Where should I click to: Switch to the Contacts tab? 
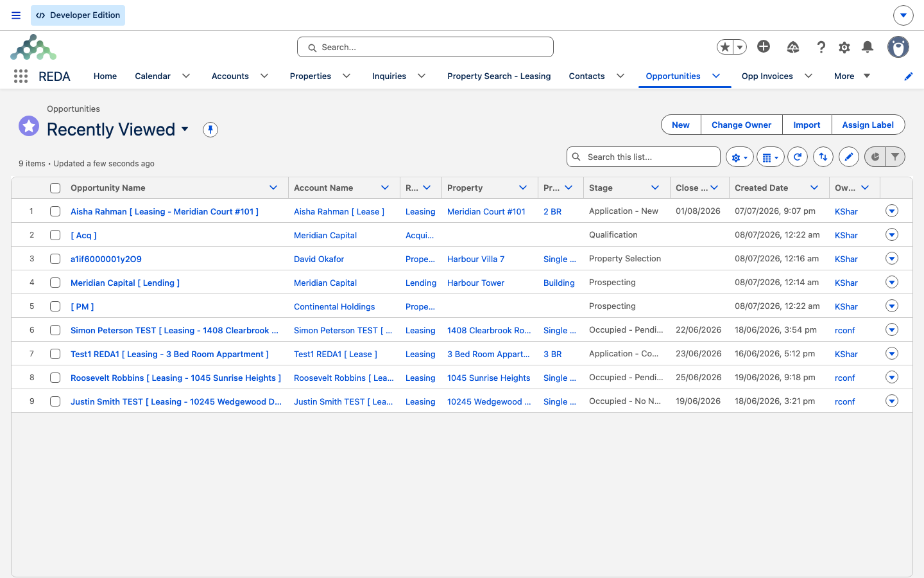(587, 76)
